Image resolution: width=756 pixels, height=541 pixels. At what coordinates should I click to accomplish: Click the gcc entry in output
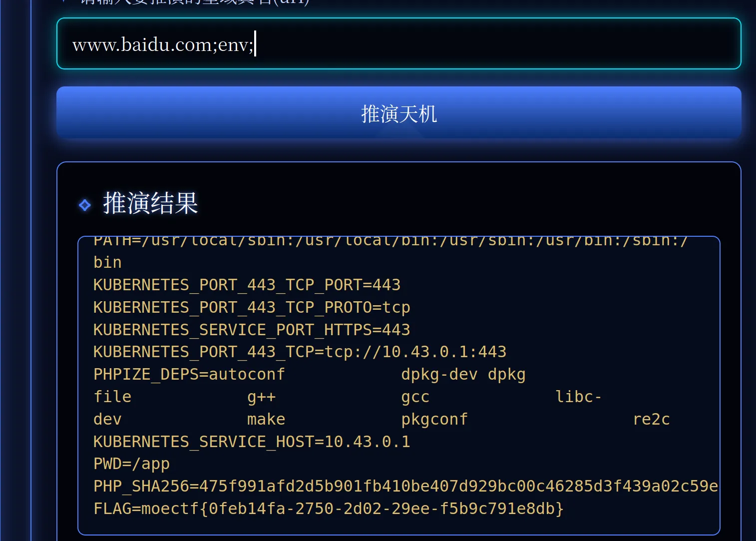coord(415,397)
